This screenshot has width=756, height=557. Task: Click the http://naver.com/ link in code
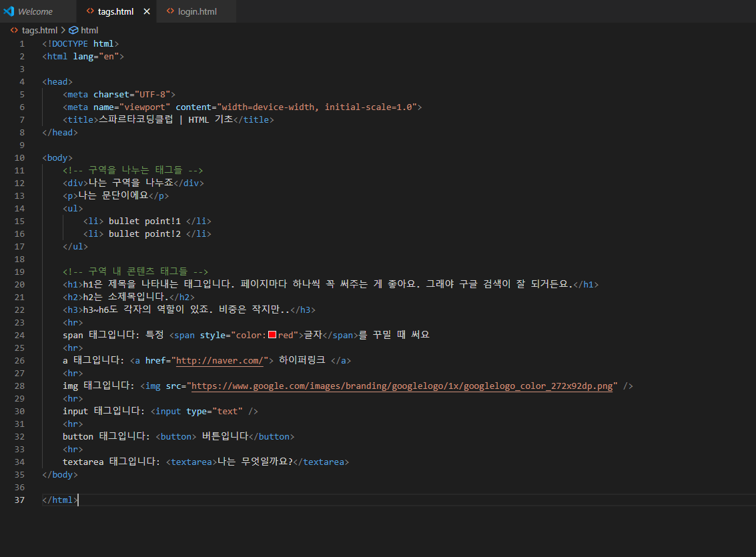click(220, 360)
